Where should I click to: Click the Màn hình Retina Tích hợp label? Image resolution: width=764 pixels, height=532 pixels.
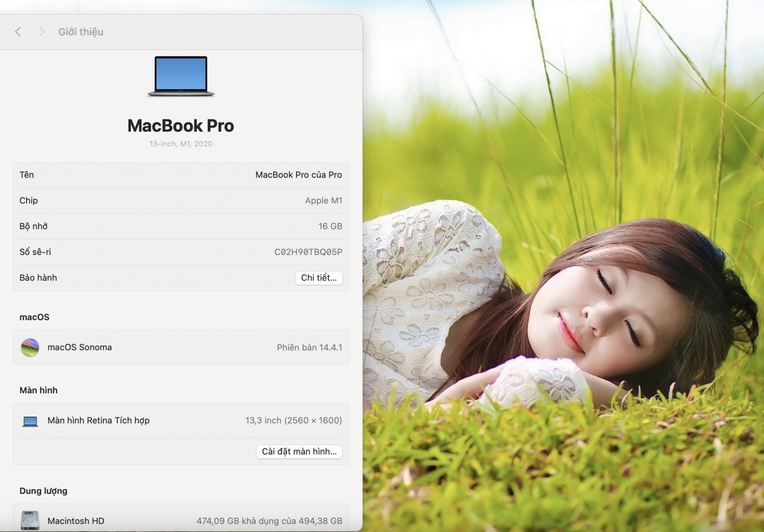coord(98,421)
